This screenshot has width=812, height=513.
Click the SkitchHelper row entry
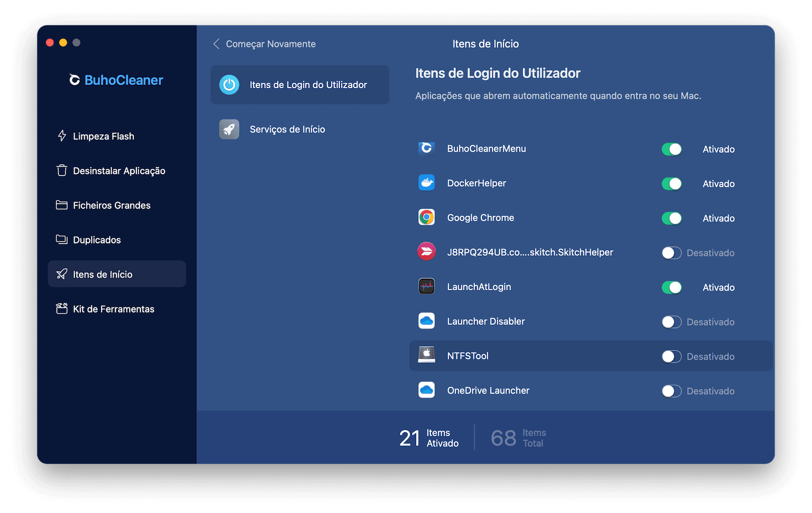click(x=530, y=252)
